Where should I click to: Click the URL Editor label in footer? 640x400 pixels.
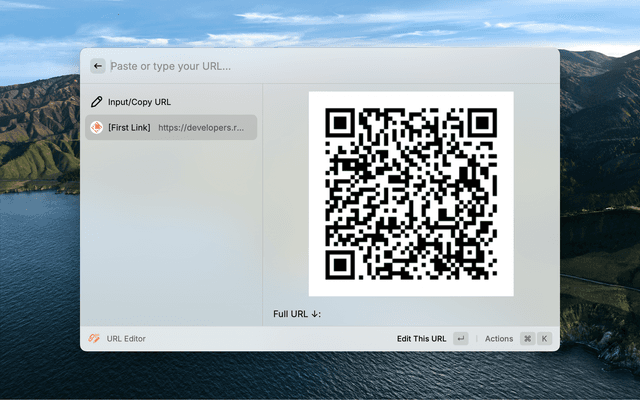[x=127, y=339]
